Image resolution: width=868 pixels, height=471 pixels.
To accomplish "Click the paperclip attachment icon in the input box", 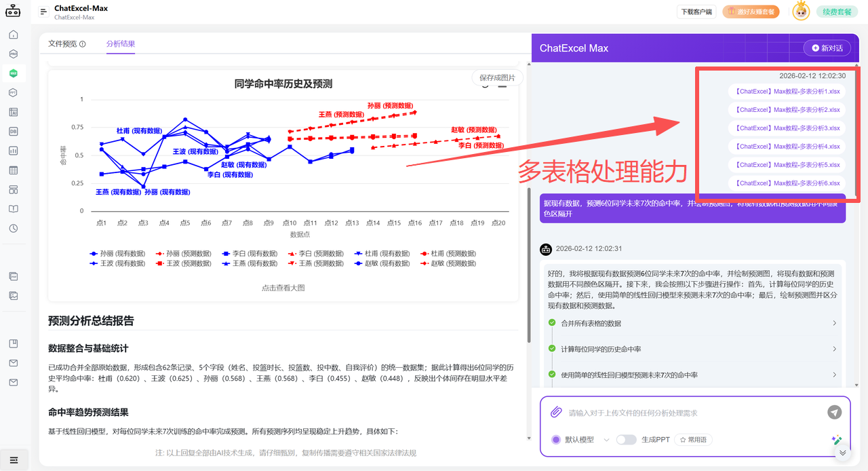I will click(556, 413).
